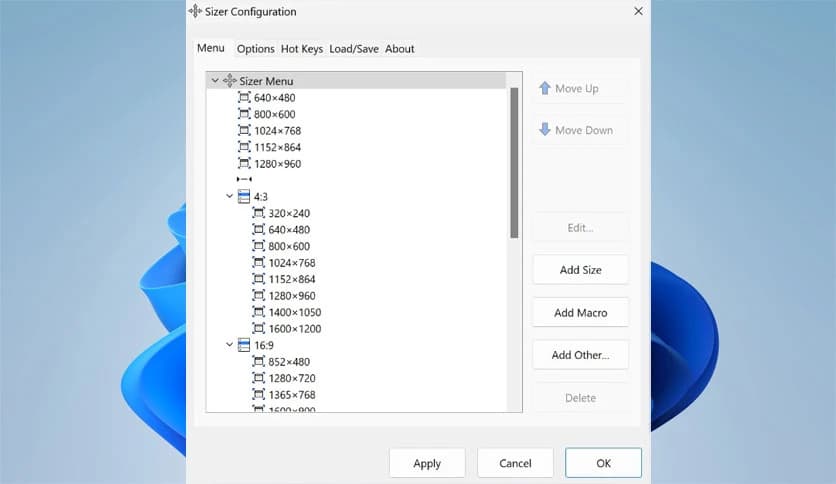Click the size icon beside top-level 1024×768
836x484 pixels.
point(244,130)
